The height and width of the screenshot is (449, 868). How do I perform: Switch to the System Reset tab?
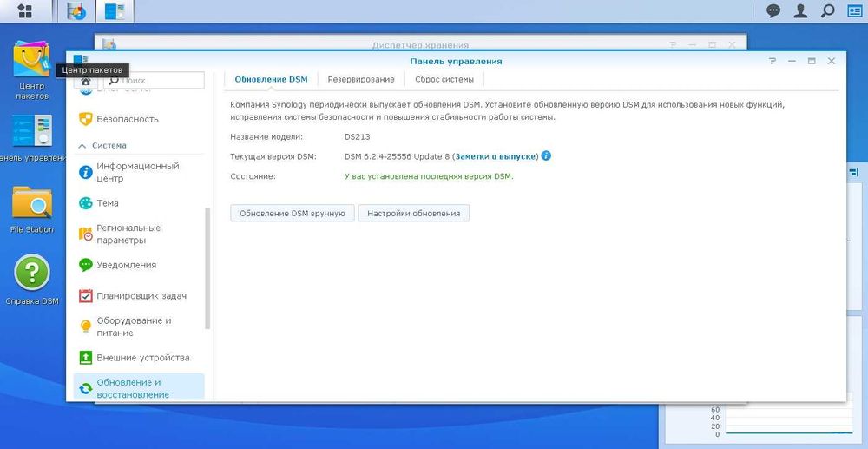[444, 79]
